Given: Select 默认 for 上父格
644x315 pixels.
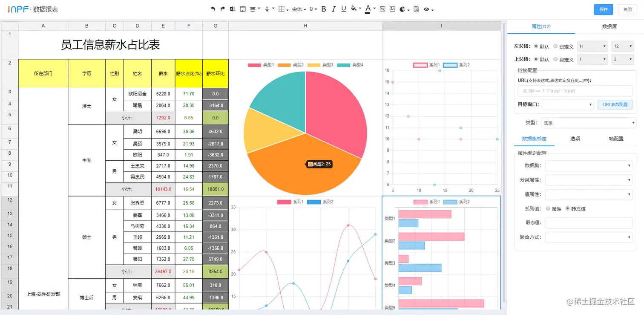Looking at the screenshot, I should point(536,59).
